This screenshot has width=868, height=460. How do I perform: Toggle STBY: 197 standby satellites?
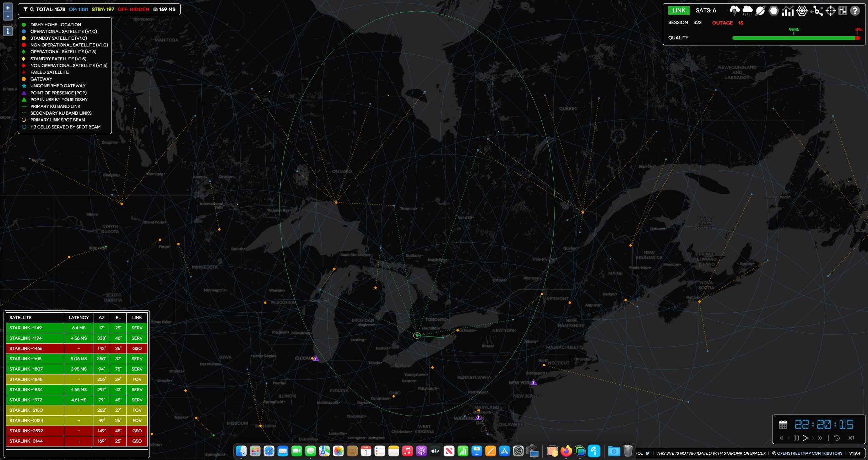(x=103, y=10)
